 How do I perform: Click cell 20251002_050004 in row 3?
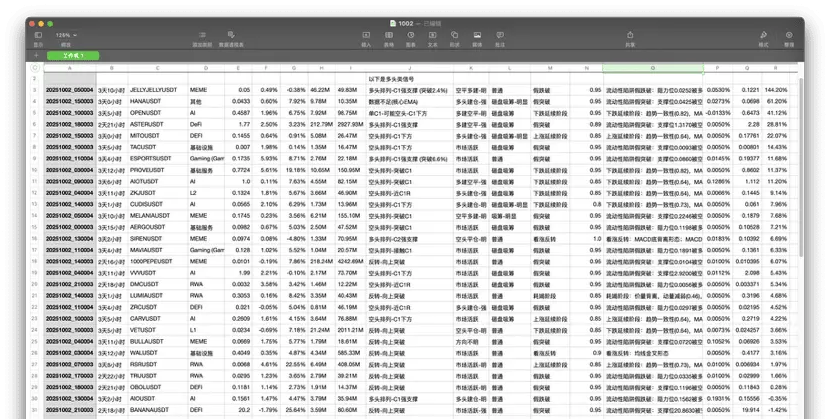69,90
